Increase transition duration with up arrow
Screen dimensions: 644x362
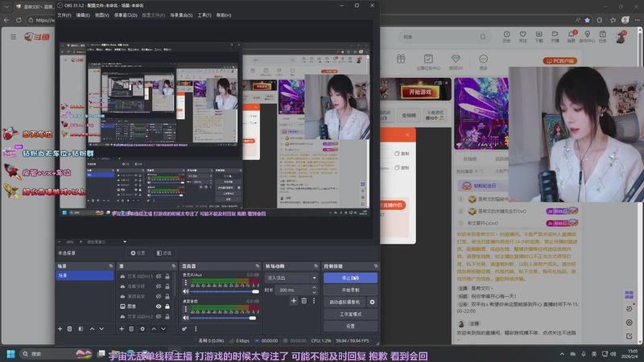(x=314, y=288)
